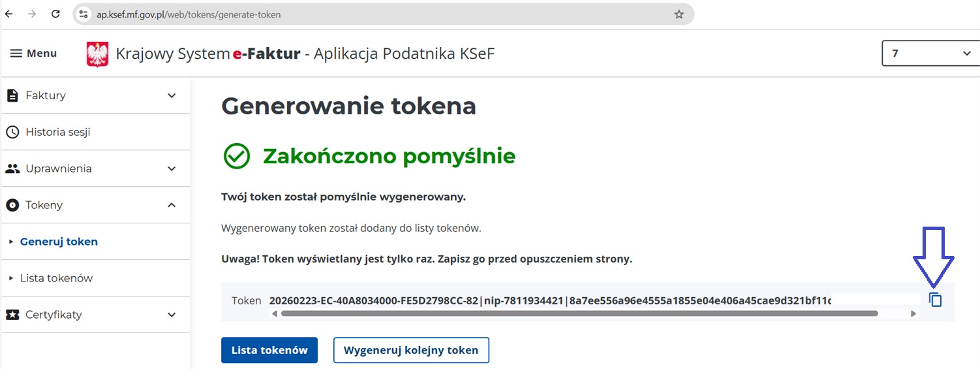980x369 pixels.
Task: Collapse the Tokeny sidebar section
Action: [172, 205]
